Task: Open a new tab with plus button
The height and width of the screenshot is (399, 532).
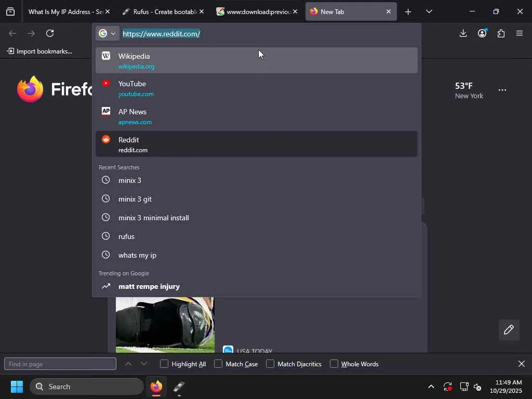Action: click(408, 12)
